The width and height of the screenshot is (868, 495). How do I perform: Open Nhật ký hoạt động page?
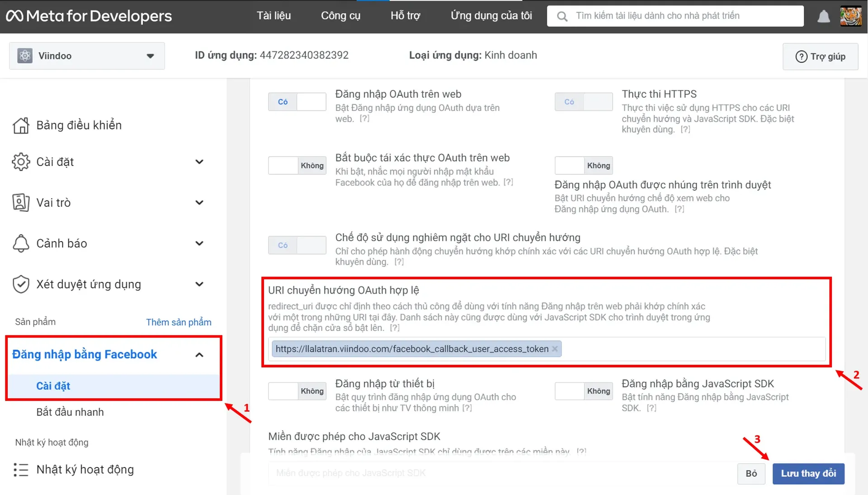pos(85,470)
